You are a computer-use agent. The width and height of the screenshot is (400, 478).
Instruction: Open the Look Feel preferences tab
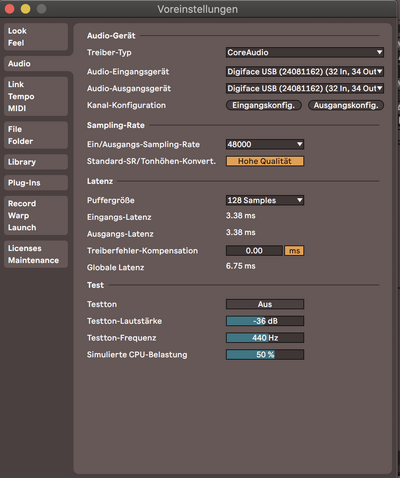[x=36, y=37]
